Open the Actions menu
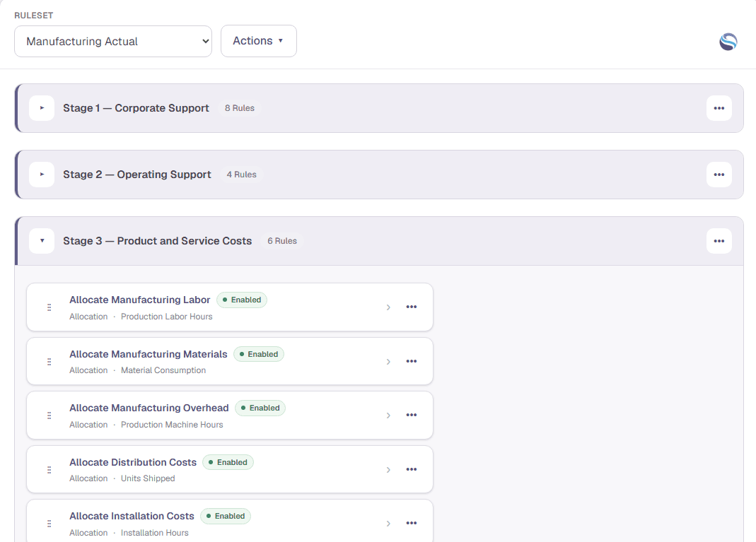The width and height of the screenshot is (756, 542). (x=258, y=41)
